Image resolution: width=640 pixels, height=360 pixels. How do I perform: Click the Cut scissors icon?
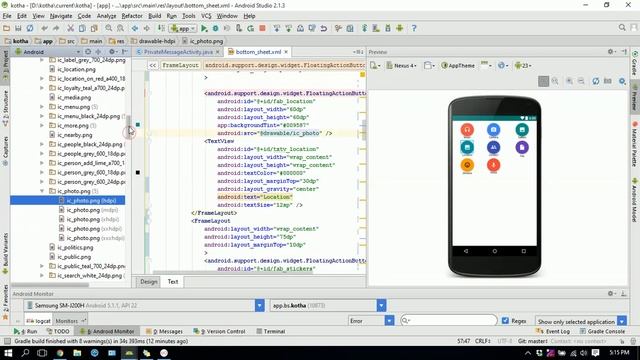[70, 28]
